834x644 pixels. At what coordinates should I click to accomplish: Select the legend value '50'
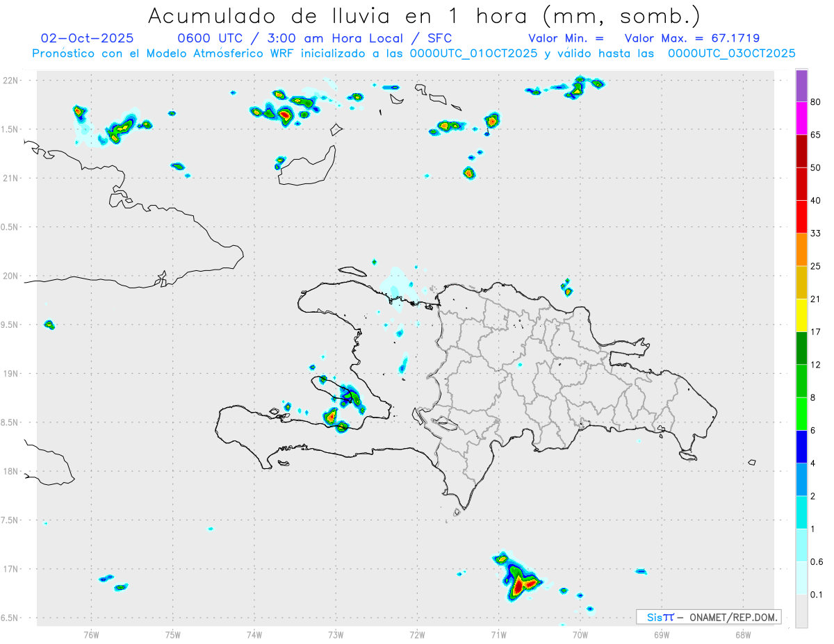(816, 167)
